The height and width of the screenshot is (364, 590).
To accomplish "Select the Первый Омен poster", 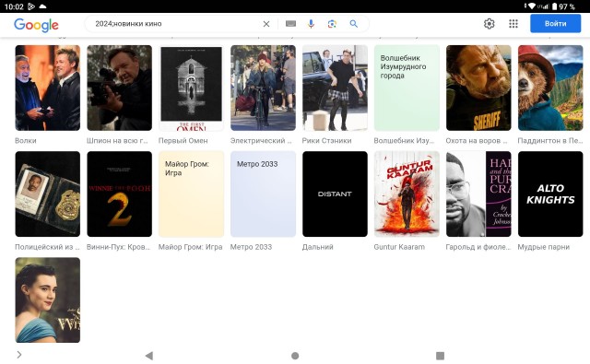I will click(191, 88).
